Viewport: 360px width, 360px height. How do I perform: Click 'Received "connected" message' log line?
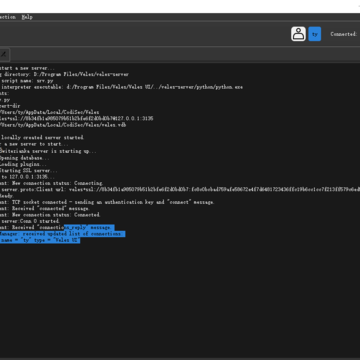coord(45,208)
